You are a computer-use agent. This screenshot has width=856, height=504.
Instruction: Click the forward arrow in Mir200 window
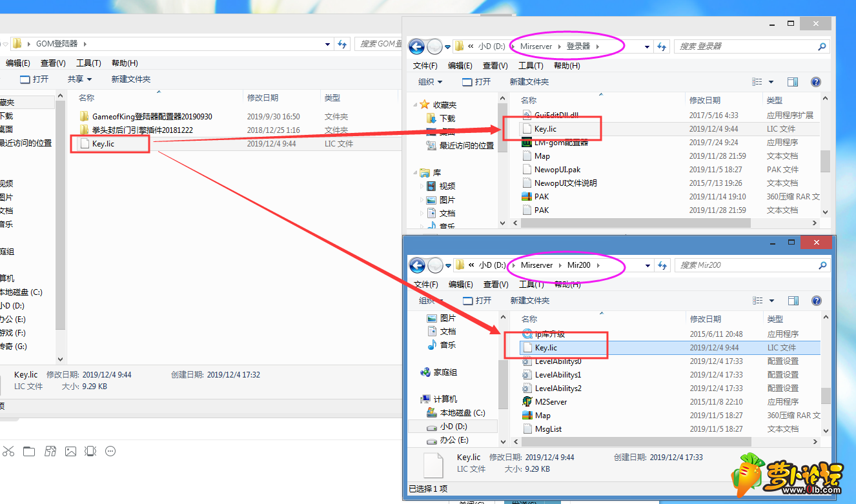tap(435, 265)
